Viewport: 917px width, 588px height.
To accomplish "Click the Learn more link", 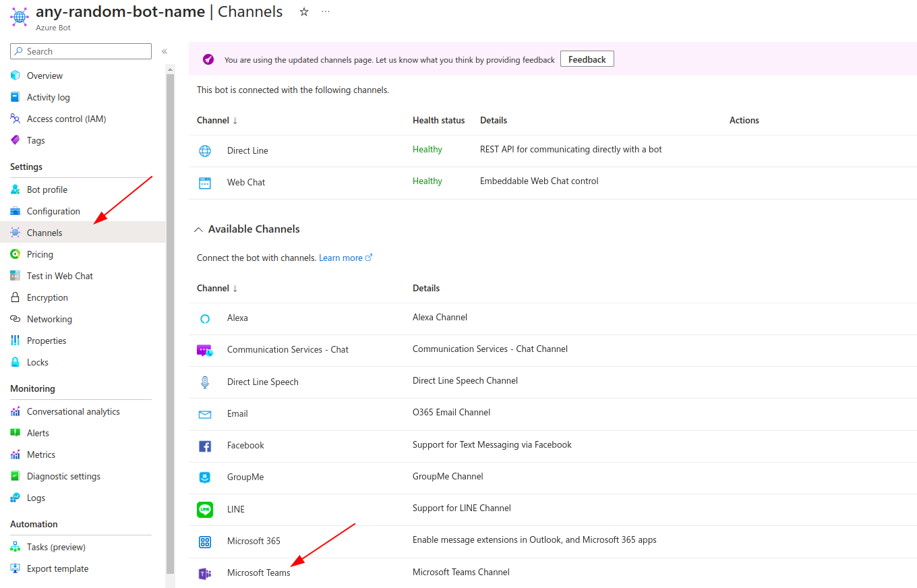I will click(x=345, y=258).
